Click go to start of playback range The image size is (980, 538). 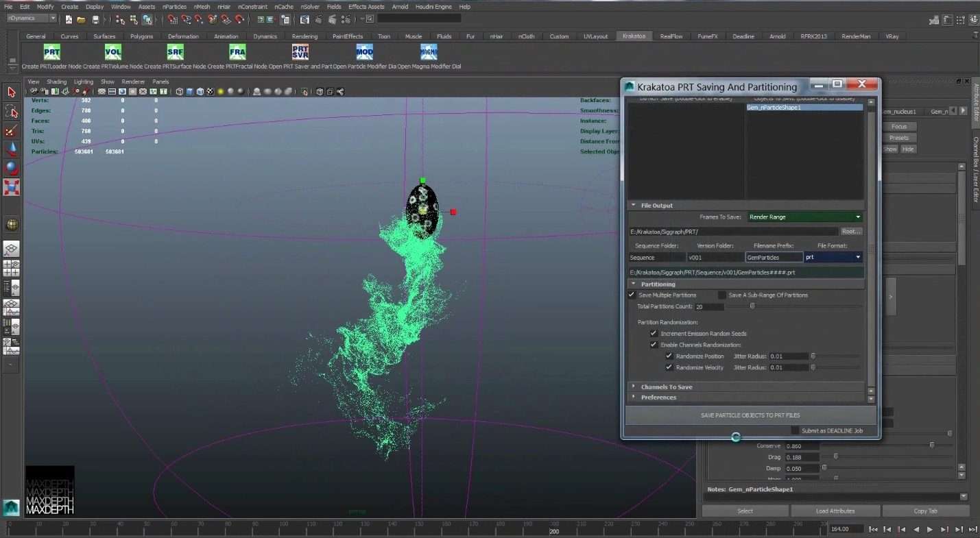click(x=873, y=529)
